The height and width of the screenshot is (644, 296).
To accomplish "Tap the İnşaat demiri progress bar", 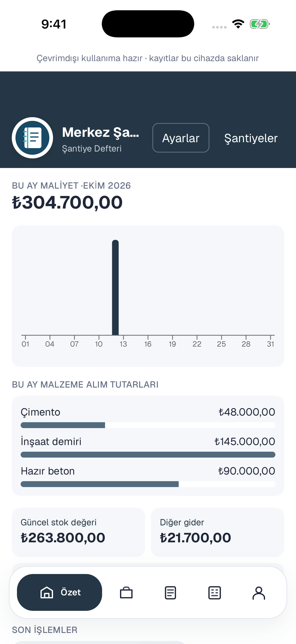I will point(148,454).
